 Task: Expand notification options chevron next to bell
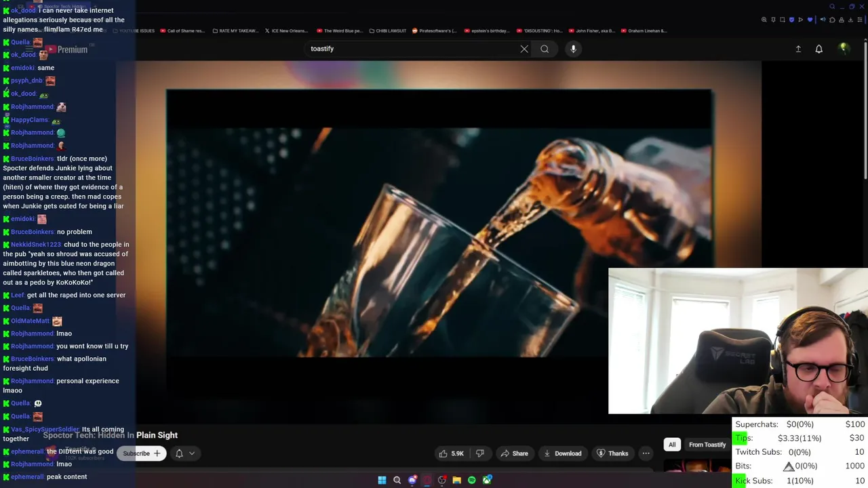pyautogui.click(x=192, y=453)
